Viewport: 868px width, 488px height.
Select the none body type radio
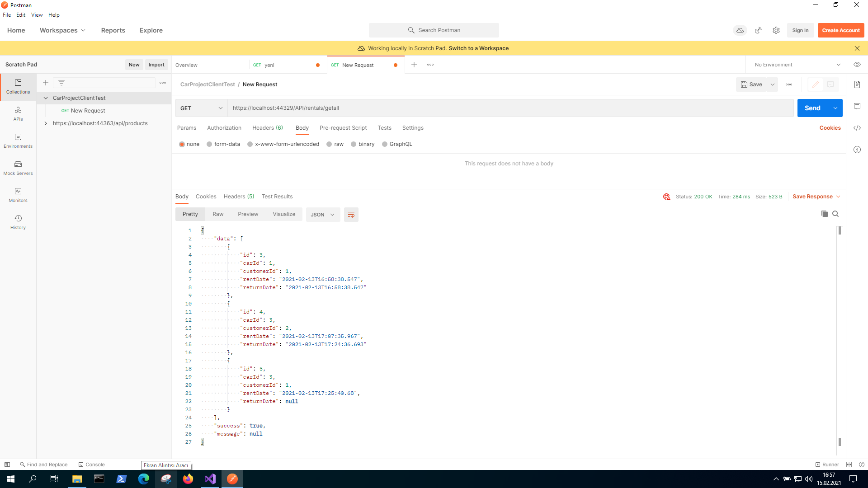click(182, 144)
